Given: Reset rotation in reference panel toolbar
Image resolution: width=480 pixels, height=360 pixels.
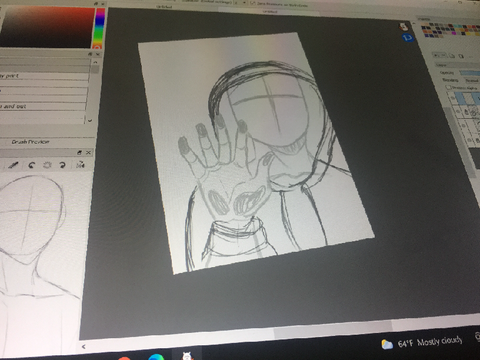Looking at the screenshot, I should (x=47, y=165).
